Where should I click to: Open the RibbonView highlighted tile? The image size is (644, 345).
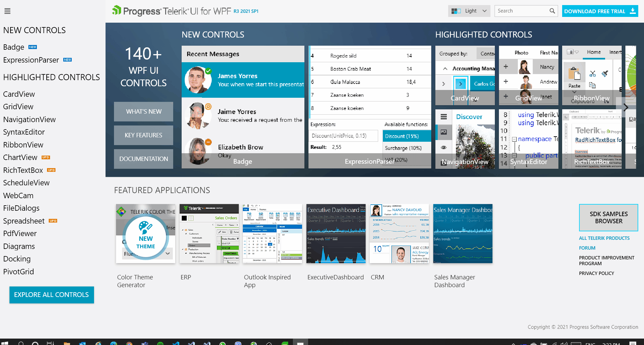[592, 75]
